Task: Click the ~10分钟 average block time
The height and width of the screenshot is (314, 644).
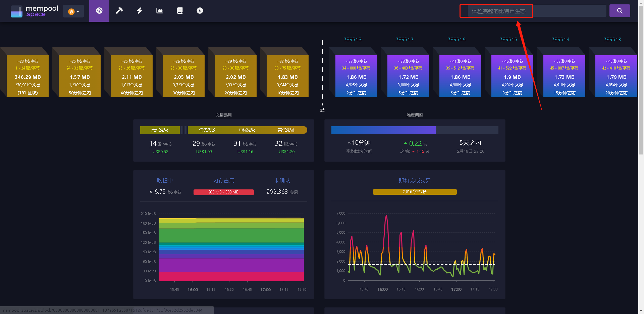Action: pyautogui.click(x=359, y=143)
